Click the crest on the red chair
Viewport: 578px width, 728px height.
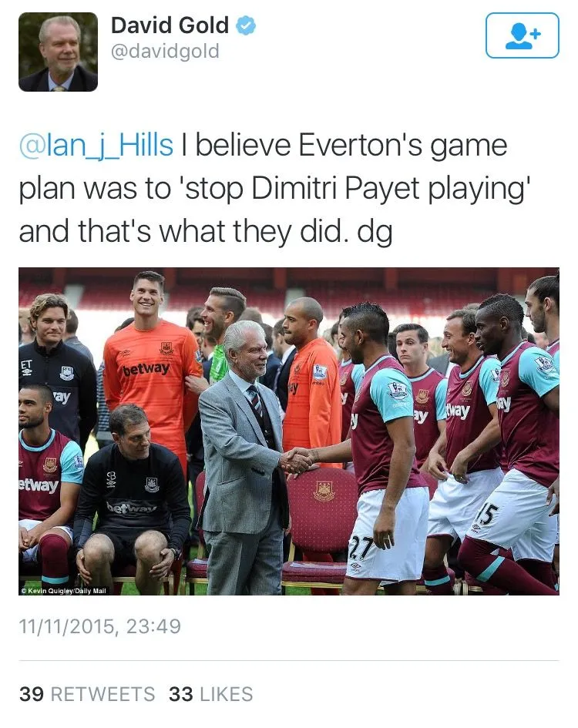pos(324,491)
